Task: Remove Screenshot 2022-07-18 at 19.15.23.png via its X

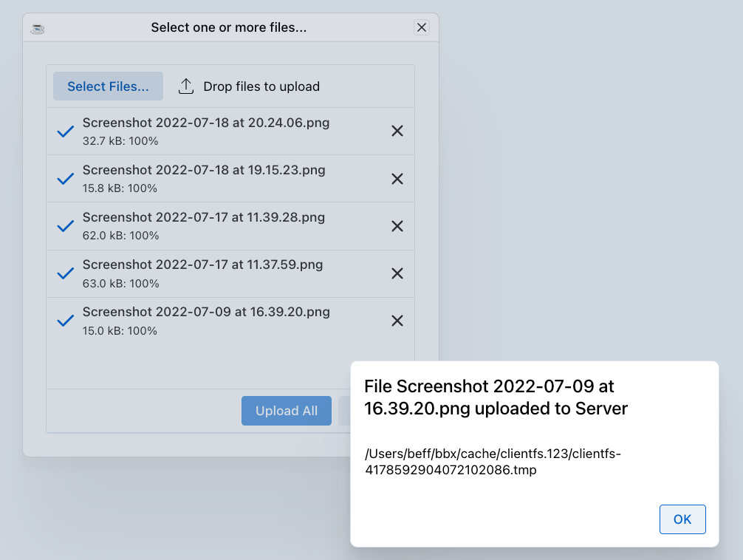Action: pos(397,178)
